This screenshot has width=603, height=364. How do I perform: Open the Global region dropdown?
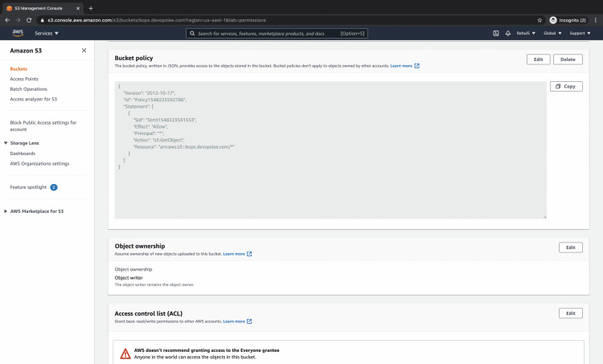[552, 33]
